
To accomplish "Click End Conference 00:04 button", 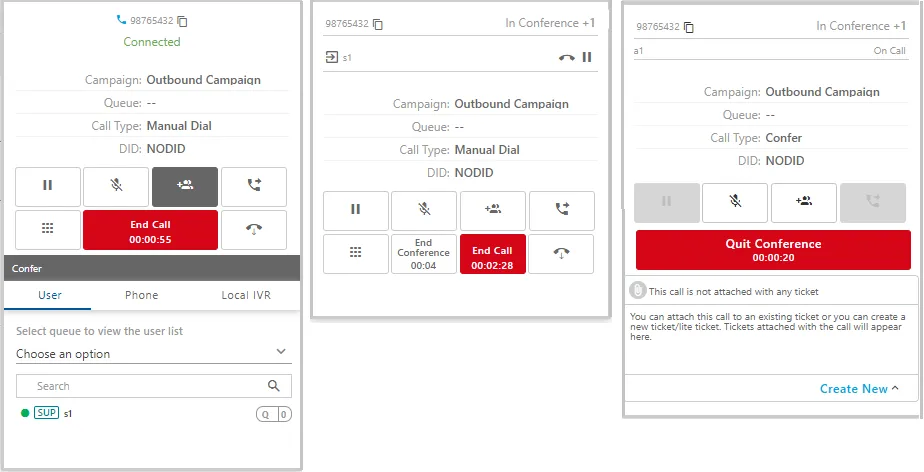I will 424,254.
